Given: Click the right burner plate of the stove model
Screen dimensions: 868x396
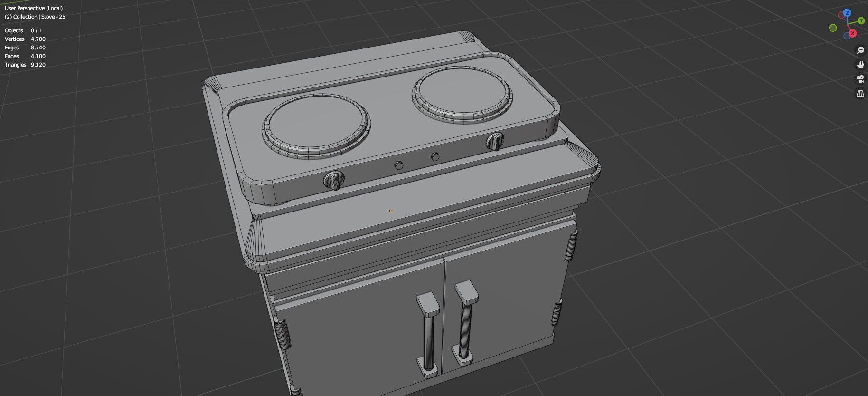Looking at the screenshot, I should (462, 95).
